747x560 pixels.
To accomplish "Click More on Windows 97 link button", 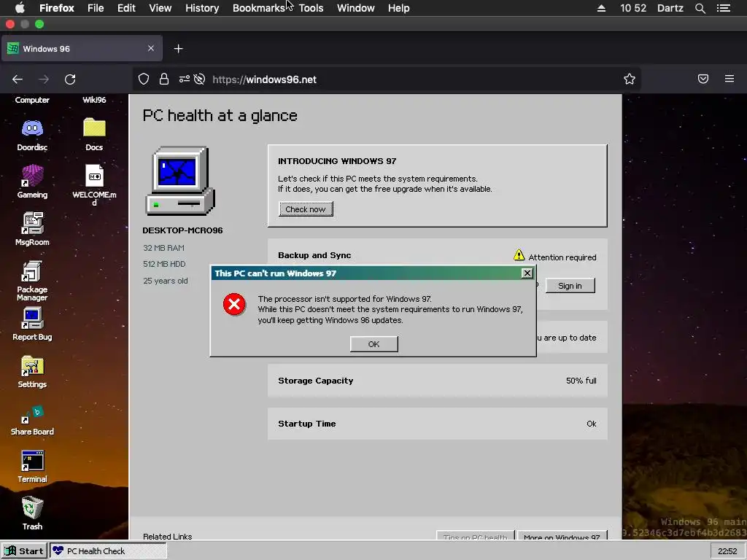I will pos(562,536).
